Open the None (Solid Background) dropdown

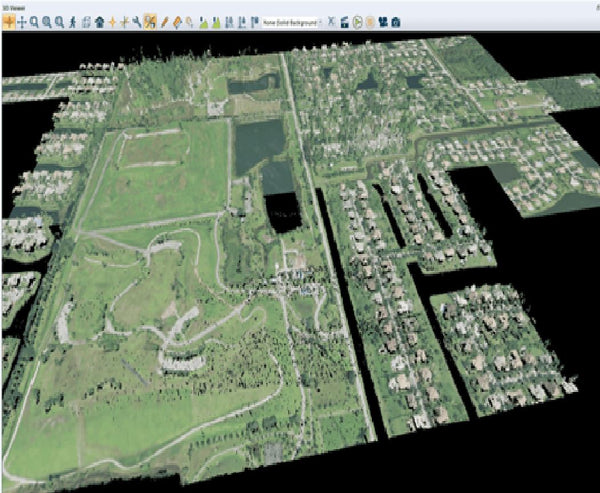(291, 20)
